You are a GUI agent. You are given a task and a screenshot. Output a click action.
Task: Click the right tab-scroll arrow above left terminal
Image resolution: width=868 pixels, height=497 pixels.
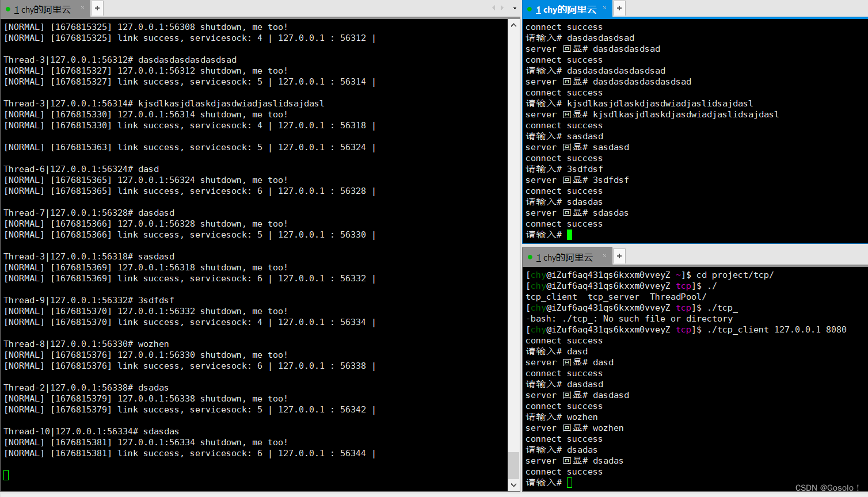502,7
